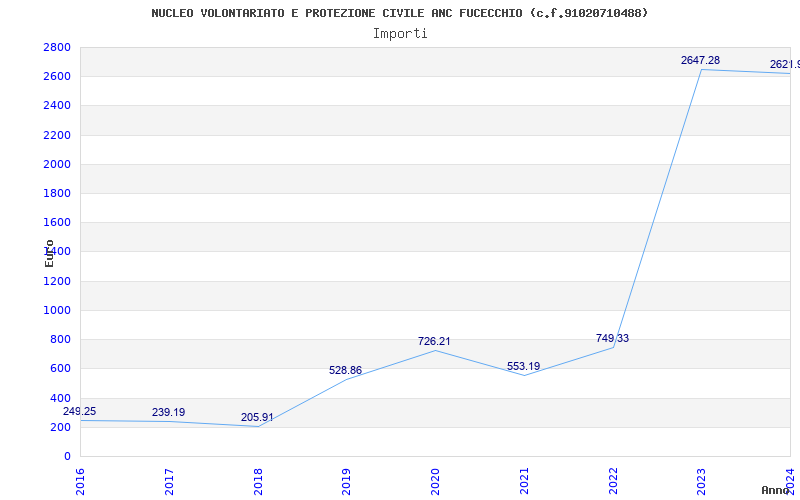800x500 pixels.
Task: Click the 'Anno' x-axis title
Action: [x=776, y=490]
